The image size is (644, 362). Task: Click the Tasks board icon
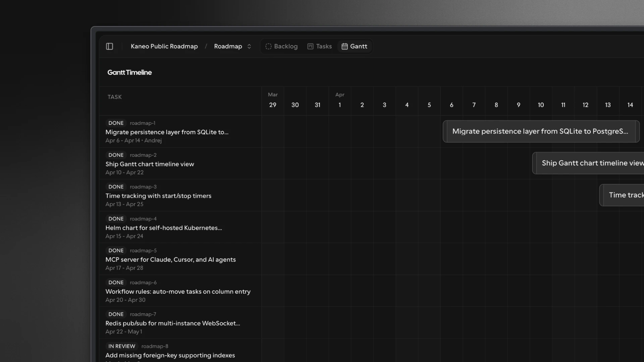[310, 46]
